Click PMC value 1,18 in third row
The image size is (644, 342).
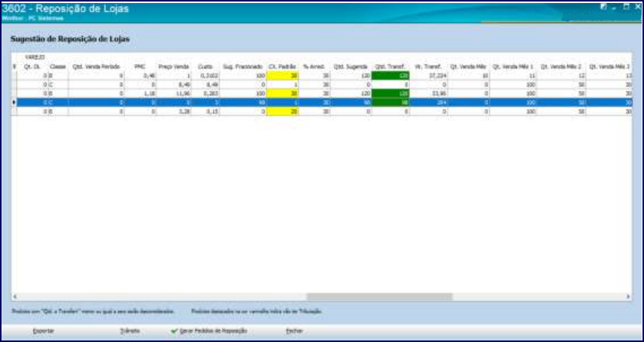click(150, 93)
